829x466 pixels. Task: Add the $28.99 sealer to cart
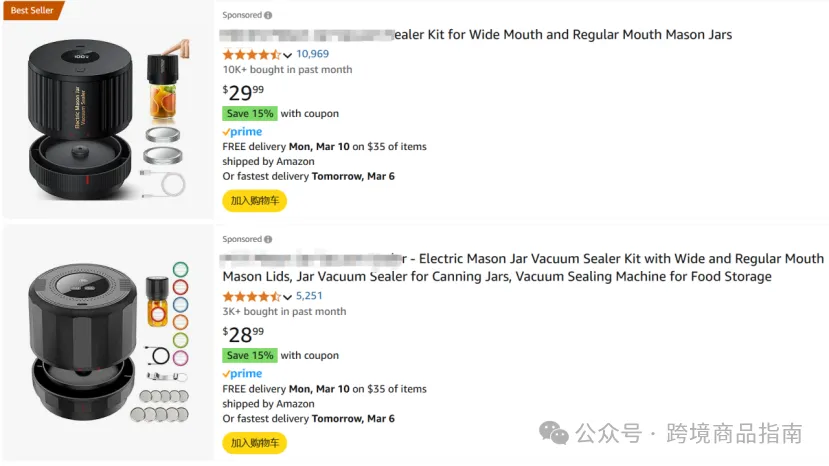tap(254, 443)
